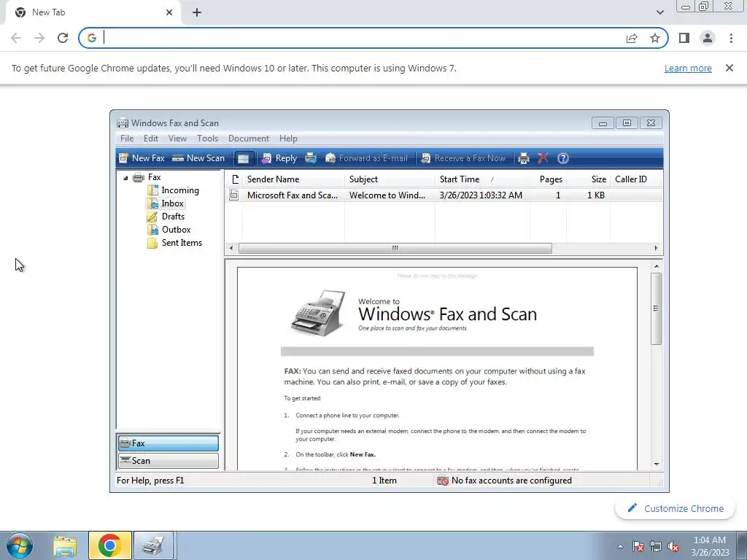This screenshot has height=560, width=747.
Task: Collapse the Fax tree node arrow
Action: click(125, 178)
